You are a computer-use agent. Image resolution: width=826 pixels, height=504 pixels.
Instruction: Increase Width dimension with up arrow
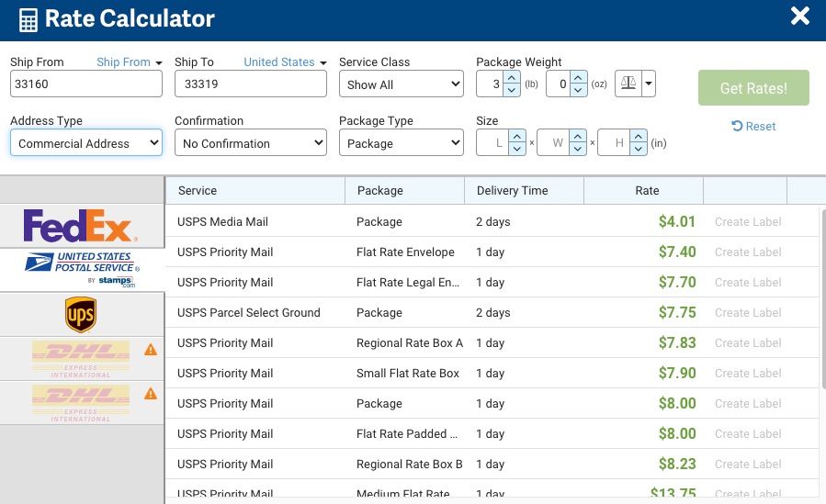[x=578, y=136]
